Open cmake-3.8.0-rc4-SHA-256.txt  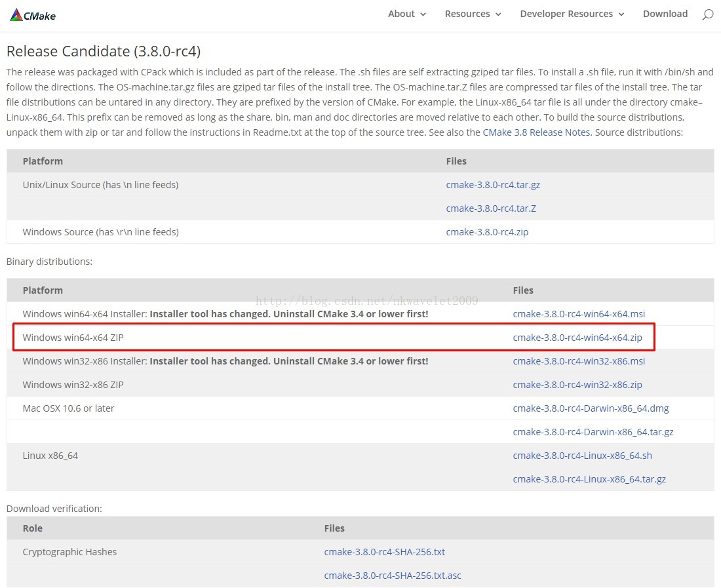coord(384,552)
